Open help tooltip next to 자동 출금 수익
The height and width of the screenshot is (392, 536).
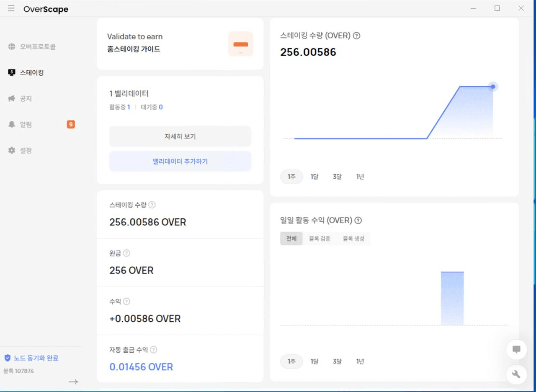153,350
